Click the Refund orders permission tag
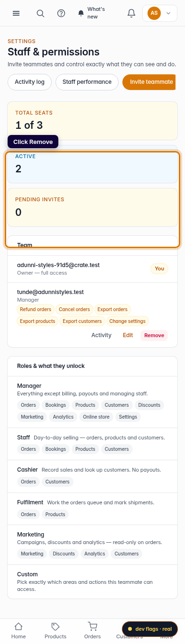 pos(36,310)
